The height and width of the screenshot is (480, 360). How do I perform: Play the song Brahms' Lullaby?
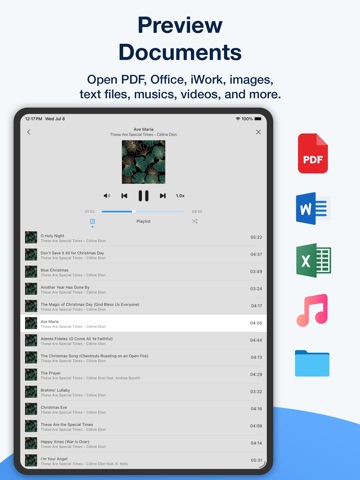143,392
